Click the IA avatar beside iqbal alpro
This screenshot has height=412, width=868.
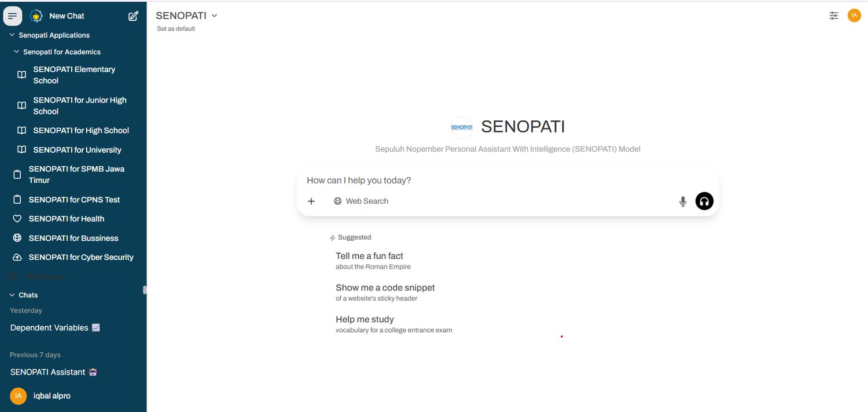(19, 396)
